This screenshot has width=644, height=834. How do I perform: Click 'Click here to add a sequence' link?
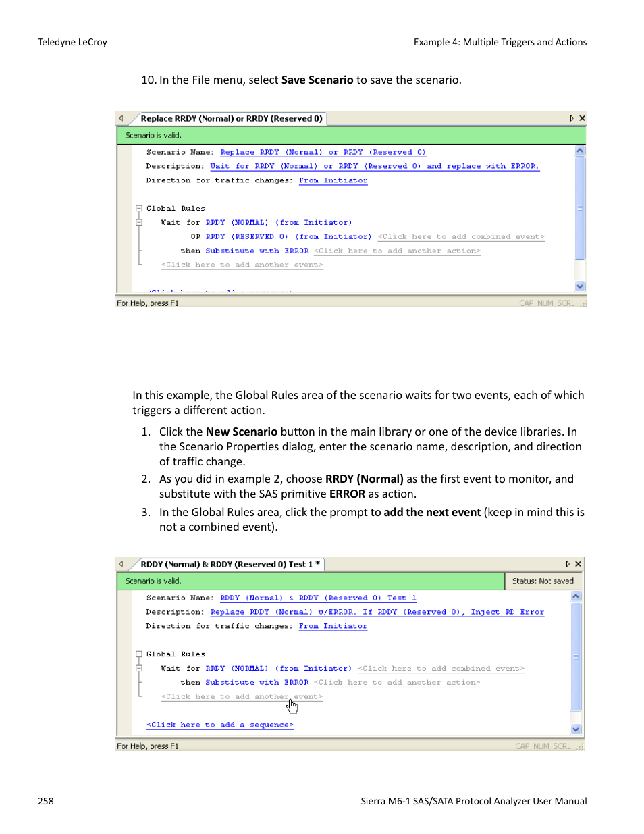point(220,725)
